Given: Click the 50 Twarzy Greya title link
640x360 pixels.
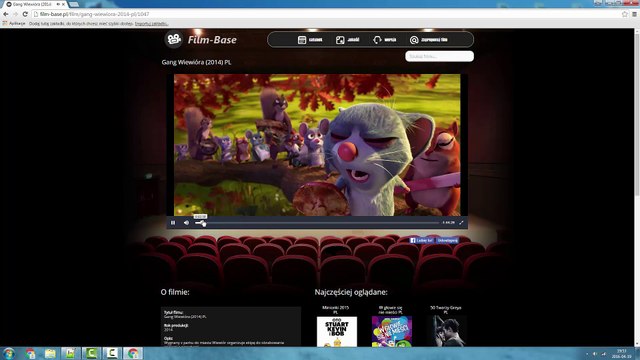Looking at the screenshot, I should (446, 310).
